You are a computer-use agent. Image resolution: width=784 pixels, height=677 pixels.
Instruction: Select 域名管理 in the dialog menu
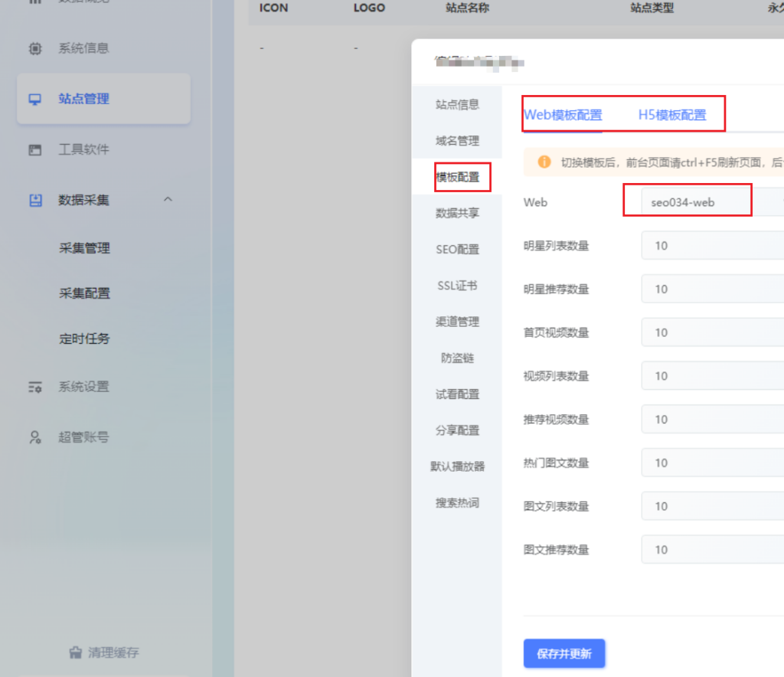point(457,141)
